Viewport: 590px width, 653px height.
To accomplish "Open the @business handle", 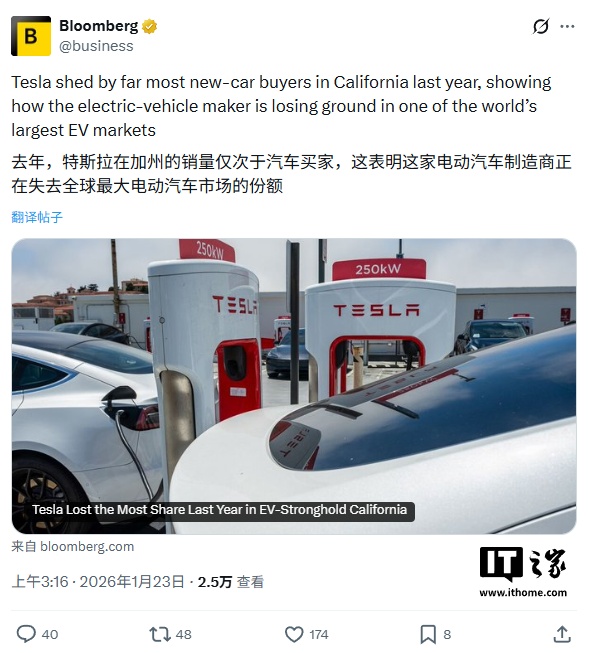I will coord(96,46).
